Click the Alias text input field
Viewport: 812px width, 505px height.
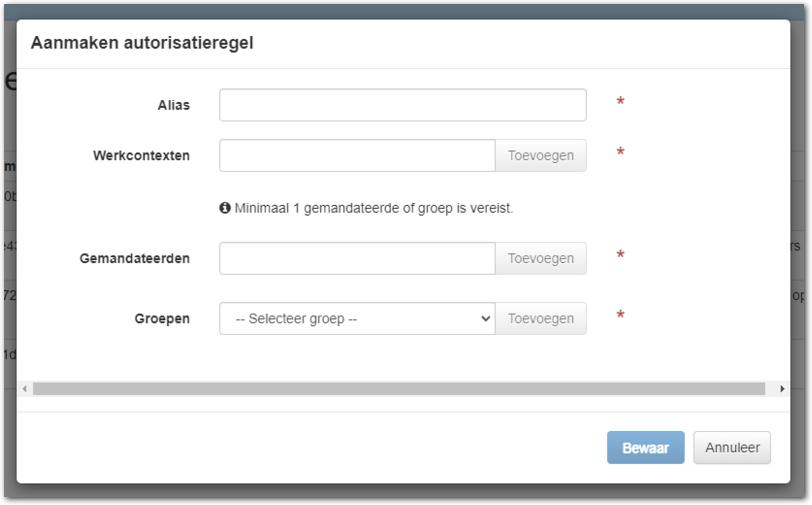tap(402, 105)
